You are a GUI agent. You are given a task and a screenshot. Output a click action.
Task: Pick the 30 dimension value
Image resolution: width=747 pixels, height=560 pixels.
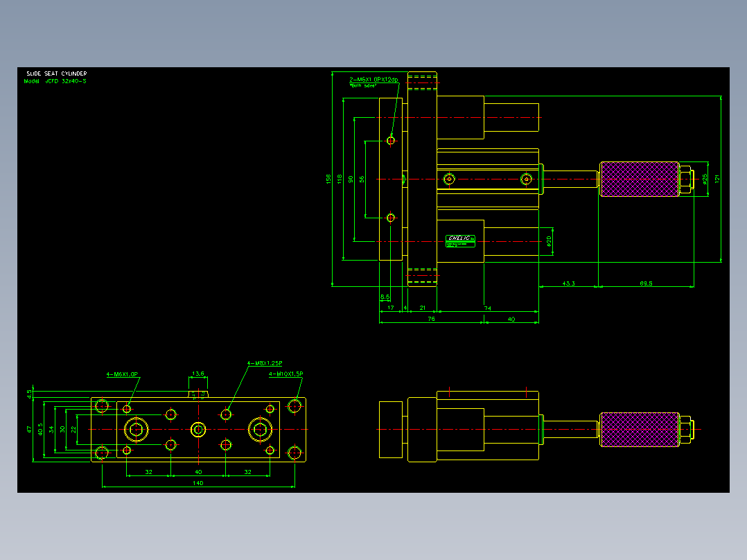[63, 429]
